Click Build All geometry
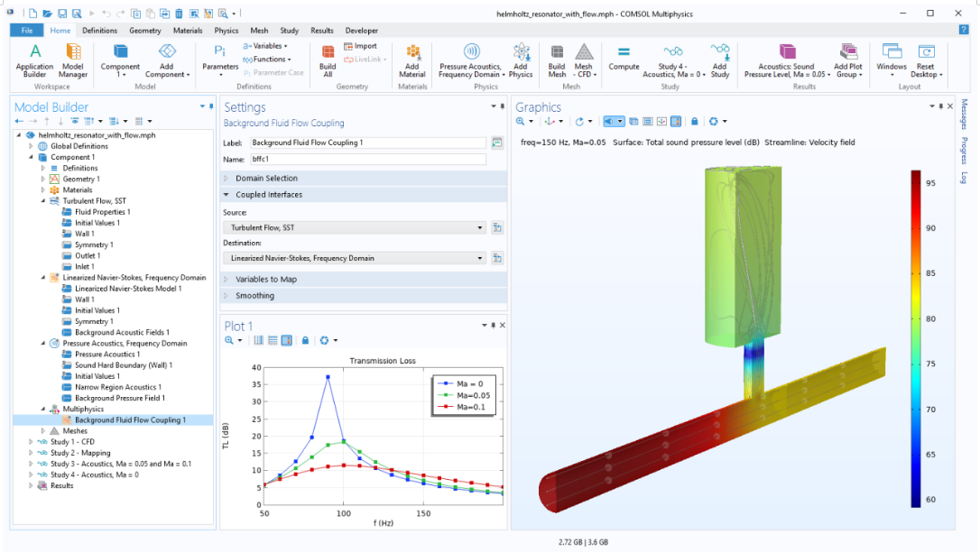Screen dimensions: 980x553 tap(328, 60)
